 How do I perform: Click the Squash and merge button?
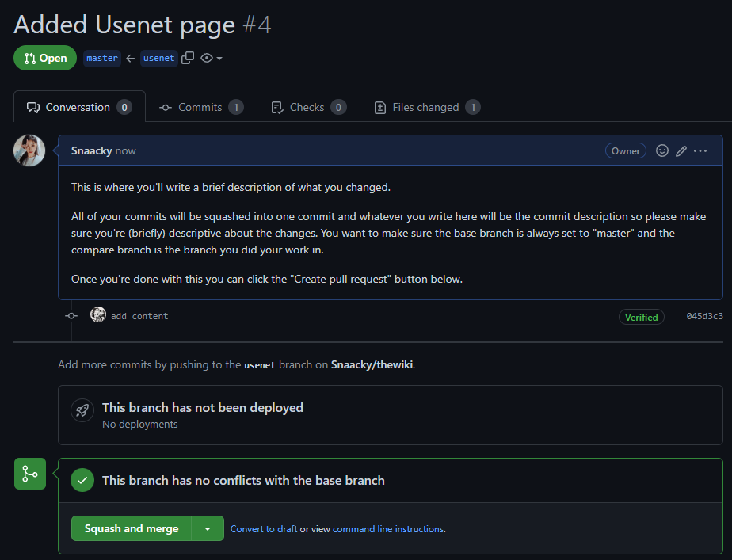point(132,528)
